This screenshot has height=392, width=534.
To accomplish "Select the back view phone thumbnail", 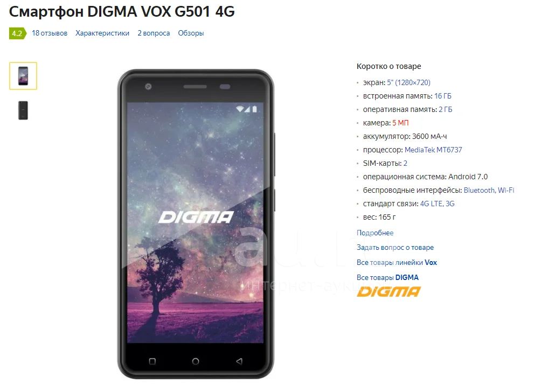I will (x=23, y=110).
